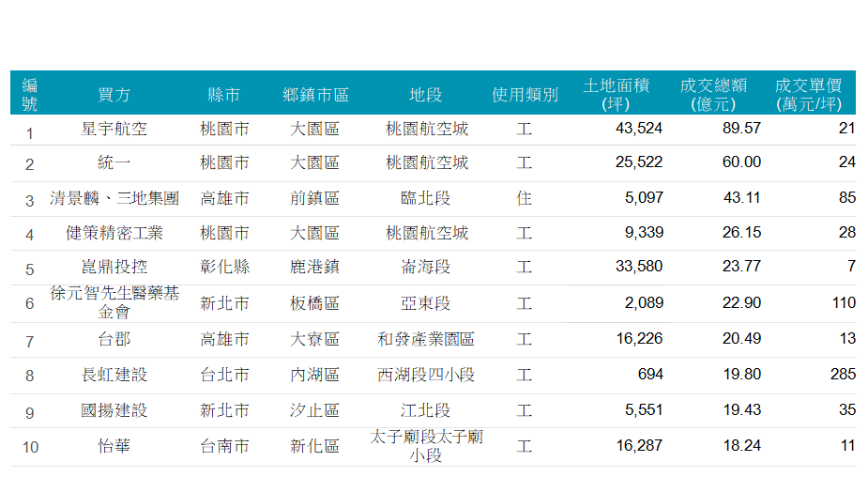
Task: Click land section 太子廟段太子廟小段
Action: tap(426, 446)
